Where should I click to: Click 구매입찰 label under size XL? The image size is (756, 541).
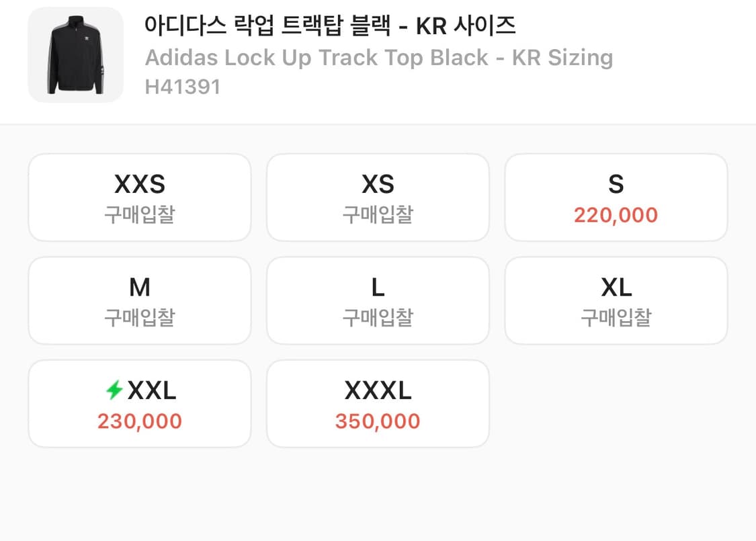click(616, 317)
